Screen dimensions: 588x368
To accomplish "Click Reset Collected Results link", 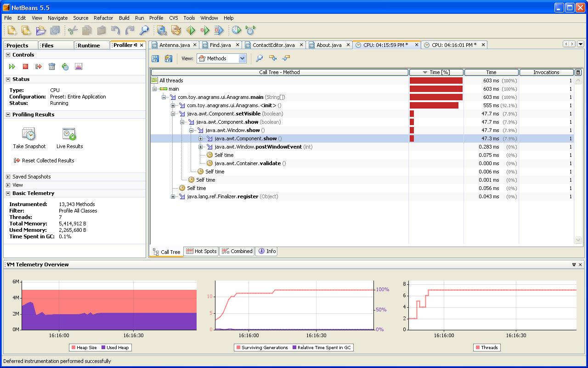I will pyautogui.click(x=48, y=161).
